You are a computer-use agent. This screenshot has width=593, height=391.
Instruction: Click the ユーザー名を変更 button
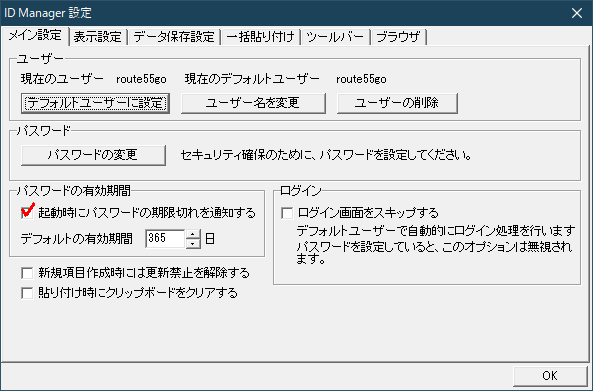click(253, 103)
